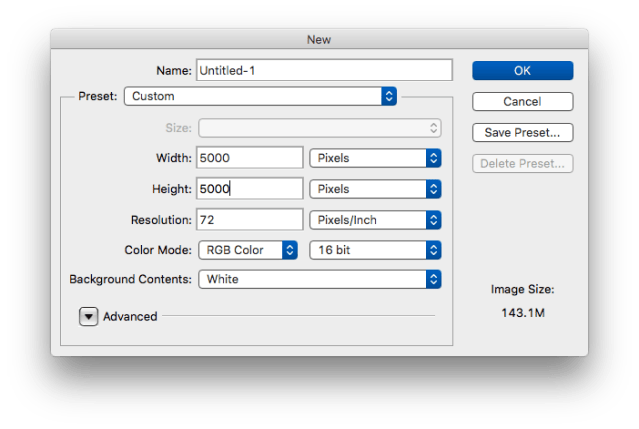Viewport: 639px width, 429px height.
Task: Click the Save Preset... button
Action: tap(522, 132)
